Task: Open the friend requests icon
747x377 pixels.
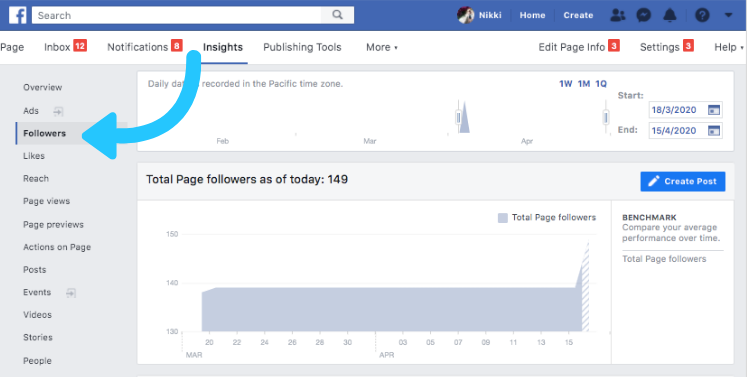Action: tap(617, 15)
